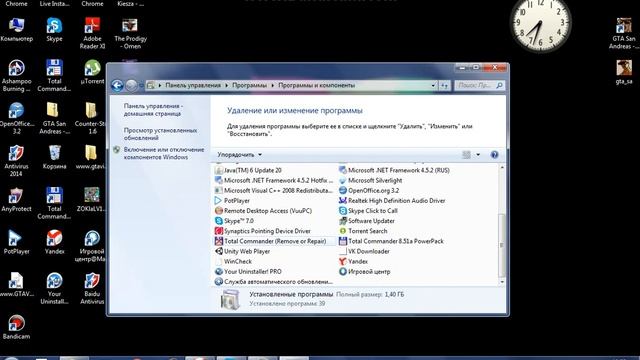Select Microsoft .NET Framework 4.5.2 Hotfix entry
640x360 pixels.
tap(274, 180)
